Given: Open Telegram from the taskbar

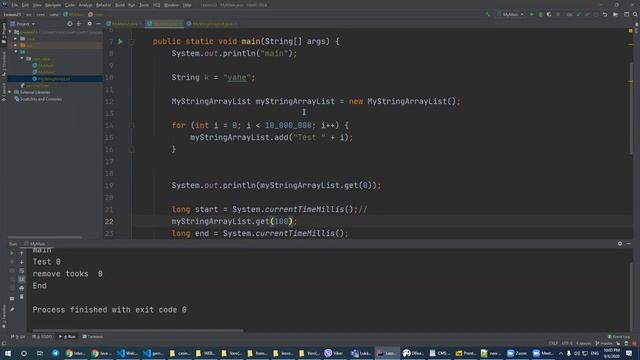Looking at the screenshot, I should 56,353.
